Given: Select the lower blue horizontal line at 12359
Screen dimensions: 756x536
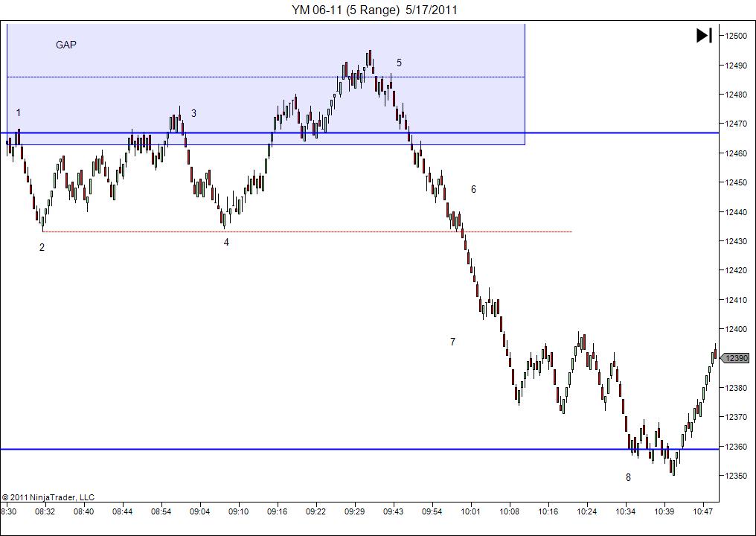Looking at the screenshot, I should [359, 449].
